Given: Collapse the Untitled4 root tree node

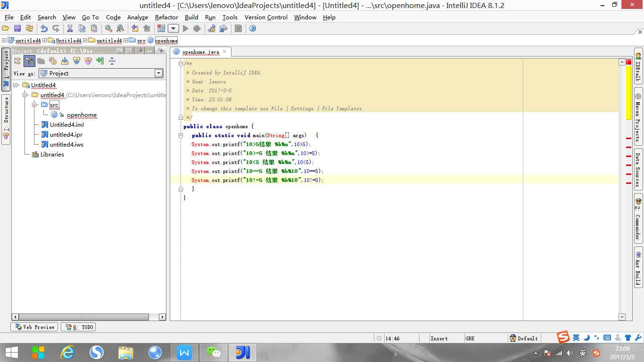Looking at the screenshot, I should pyautogui.click(x=16, y=85).
